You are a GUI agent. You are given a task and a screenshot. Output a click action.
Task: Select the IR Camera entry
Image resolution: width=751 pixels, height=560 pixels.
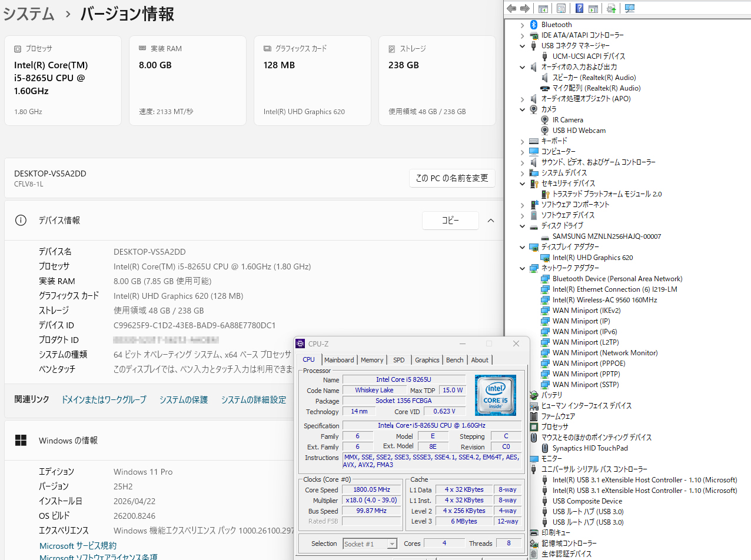pos(568,120)
